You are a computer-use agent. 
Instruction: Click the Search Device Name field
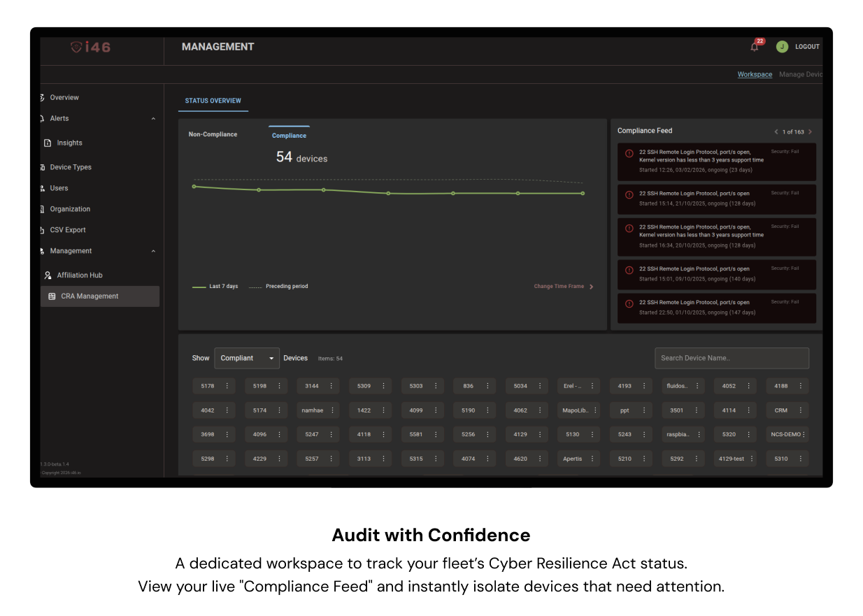[731, 358]
